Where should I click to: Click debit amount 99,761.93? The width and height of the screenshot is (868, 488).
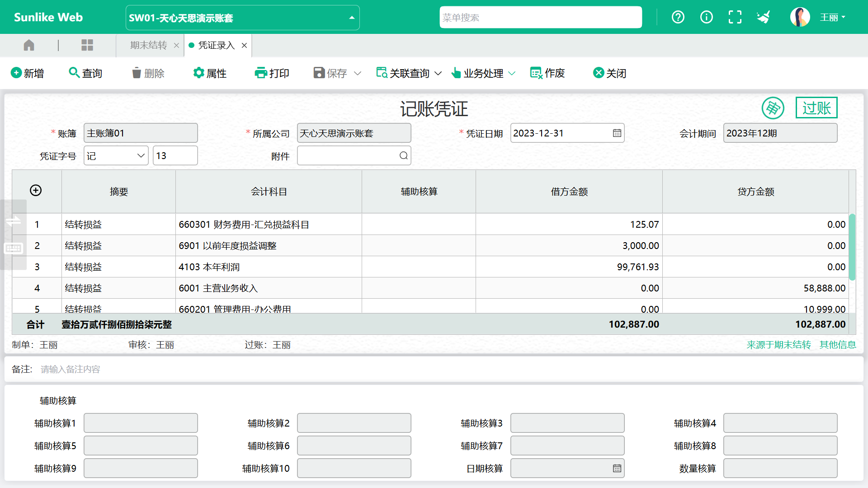pyautogui.click(x=569, y=267)
